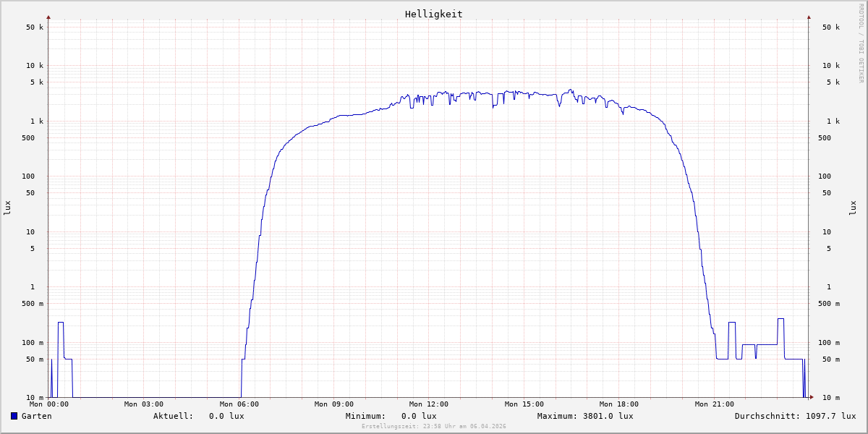Screen dimensions: 868x434
Task: Click the Garten legend label
Action: [36, 416]
